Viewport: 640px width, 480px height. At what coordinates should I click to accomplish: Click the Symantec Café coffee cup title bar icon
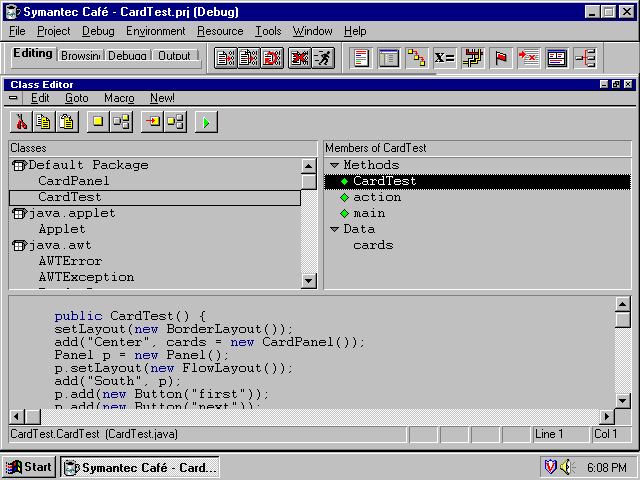point(13,12)
